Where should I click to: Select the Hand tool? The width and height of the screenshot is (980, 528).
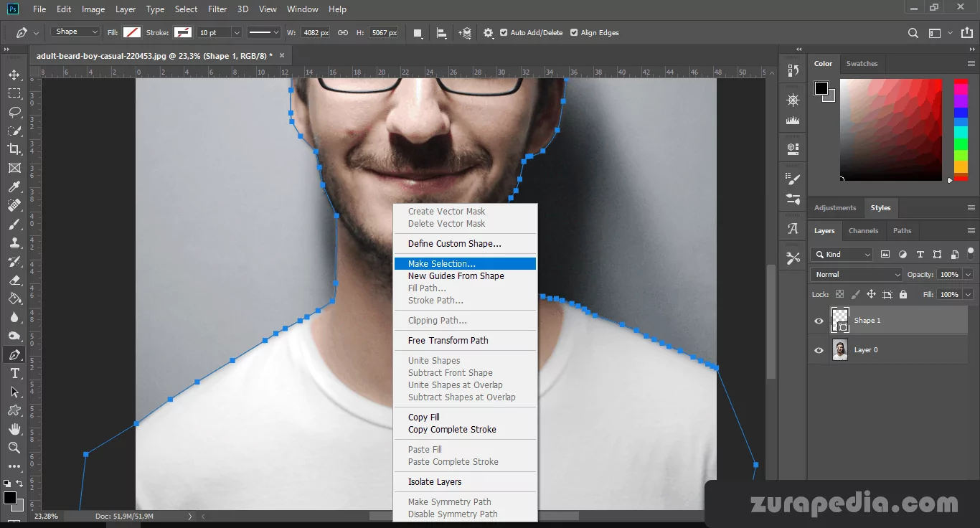pos(14,429)
